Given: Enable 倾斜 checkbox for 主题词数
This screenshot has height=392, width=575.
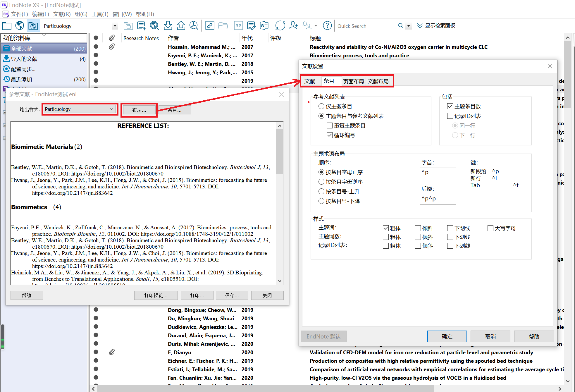Looking at the screenshot, I should pos(418,237).
